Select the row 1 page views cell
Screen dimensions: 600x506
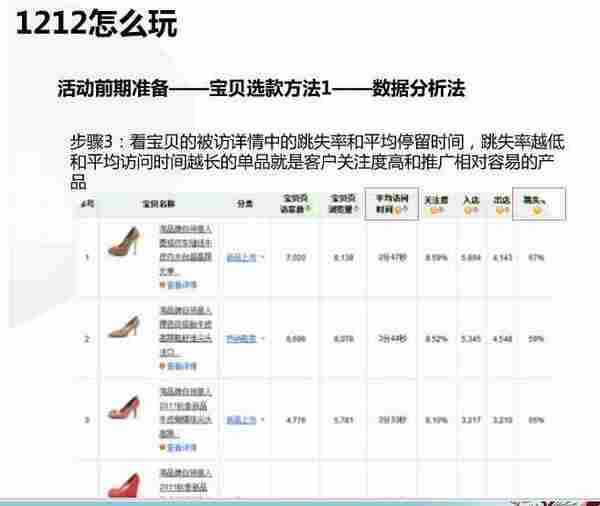pos(343,258)
